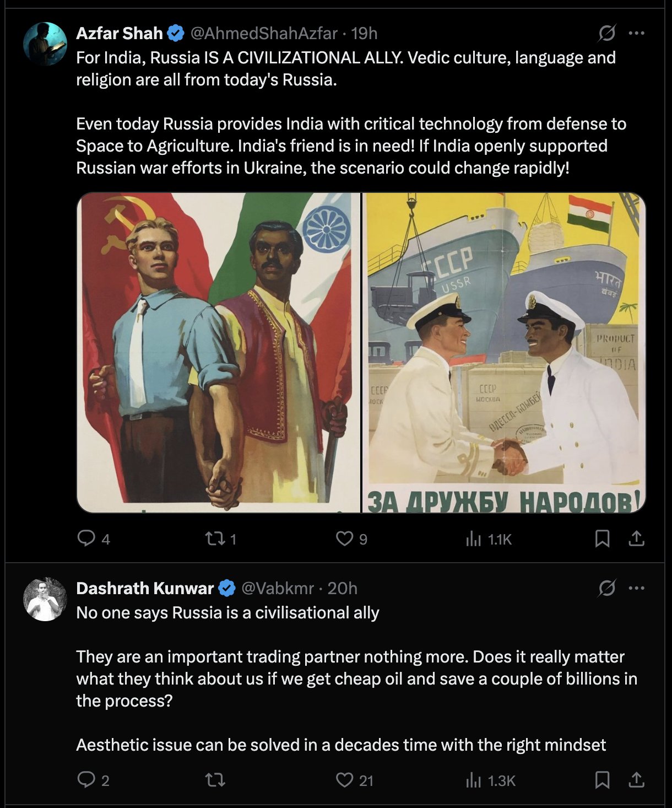672x808 pixels.
Task: Share Dashrath Kunwar's tweet
Action: click(x=636, y=779)
